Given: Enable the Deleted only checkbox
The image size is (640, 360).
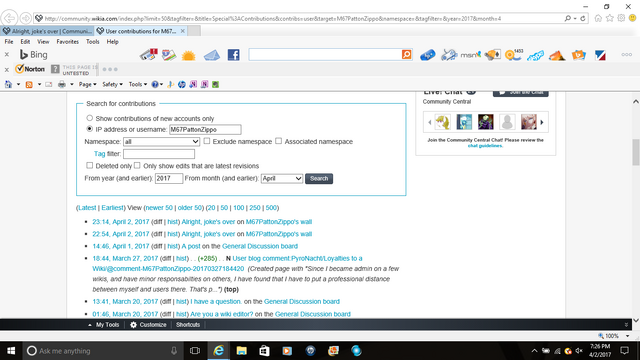Looking at the screenshot, I should [x=89, y=165].
